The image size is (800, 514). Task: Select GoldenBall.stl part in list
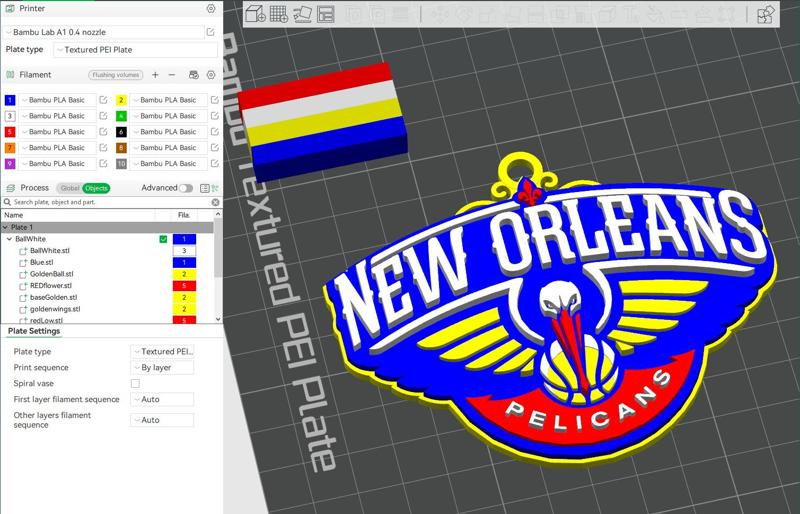(52, 274)
